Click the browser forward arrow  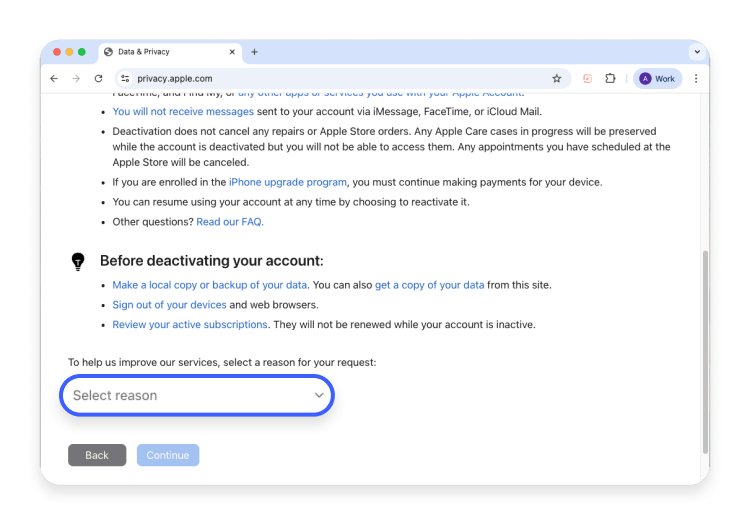tap(76, 78)
